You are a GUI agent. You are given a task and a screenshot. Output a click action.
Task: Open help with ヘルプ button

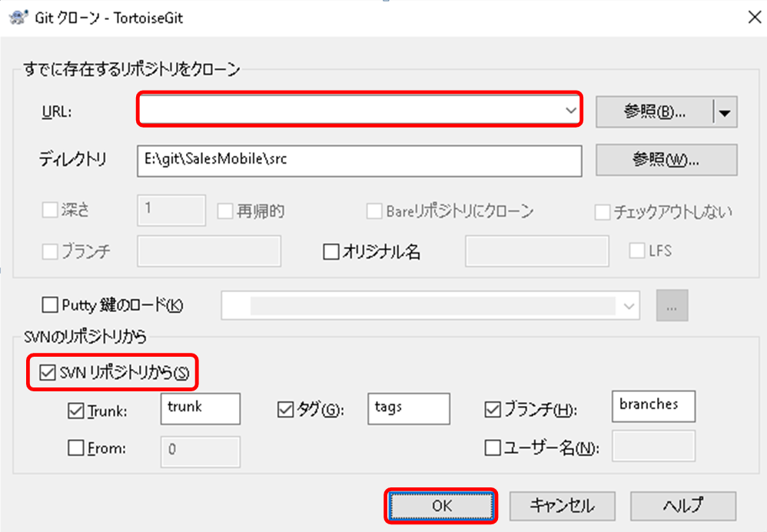pos(683,506)
